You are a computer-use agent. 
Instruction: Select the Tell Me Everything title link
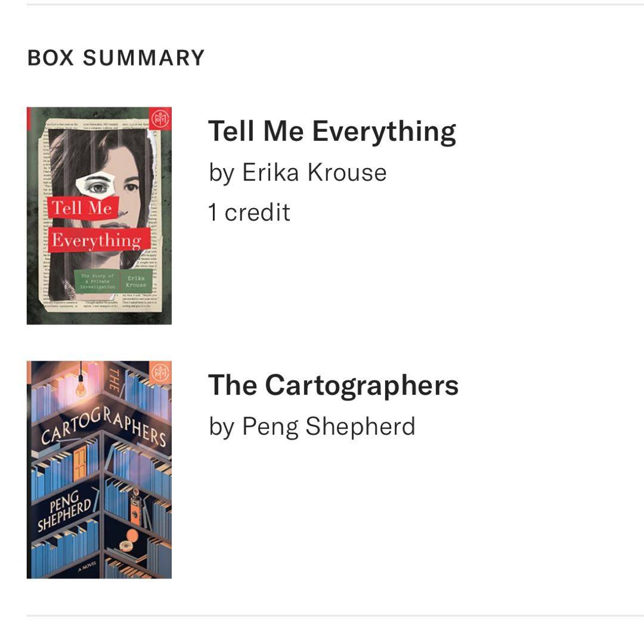[x=332, y=132]
